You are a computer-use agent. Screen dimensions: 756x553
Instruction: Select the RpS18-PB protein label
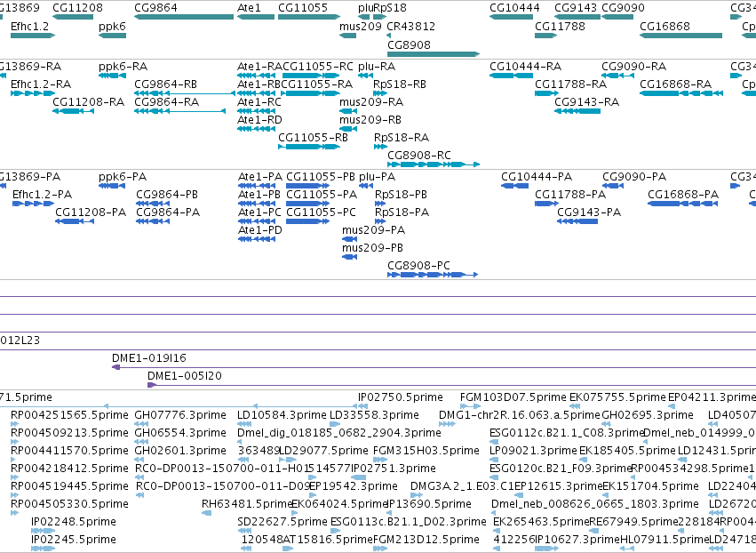pyautogui.click(x=401, y=195)
